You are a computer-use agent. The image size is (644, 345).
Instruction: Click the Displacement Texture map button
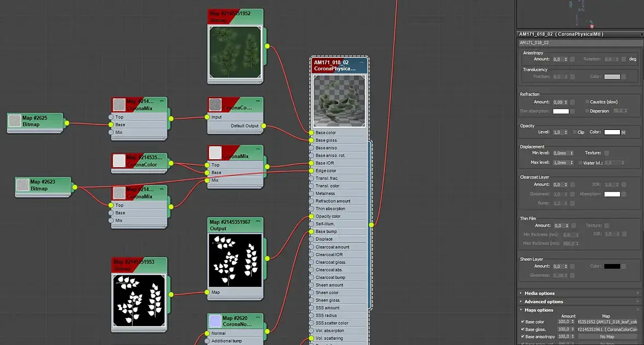point(607,153)
